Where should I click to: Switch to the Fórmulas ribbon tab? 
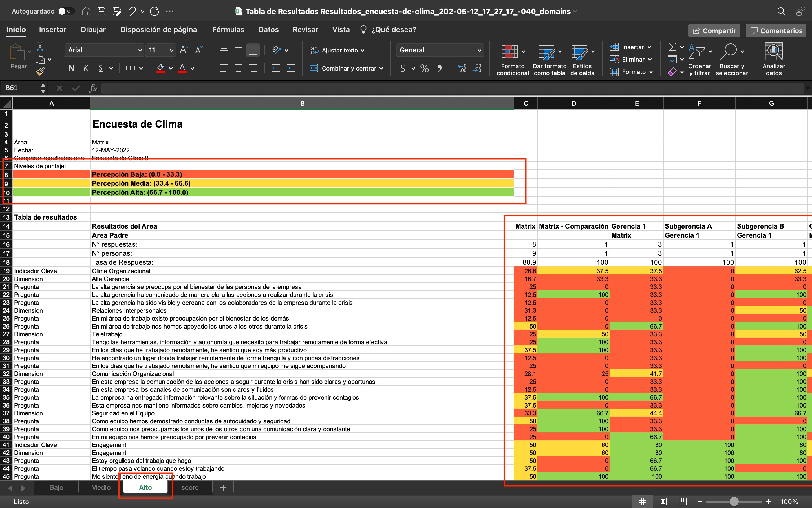(x=228, y=30)
